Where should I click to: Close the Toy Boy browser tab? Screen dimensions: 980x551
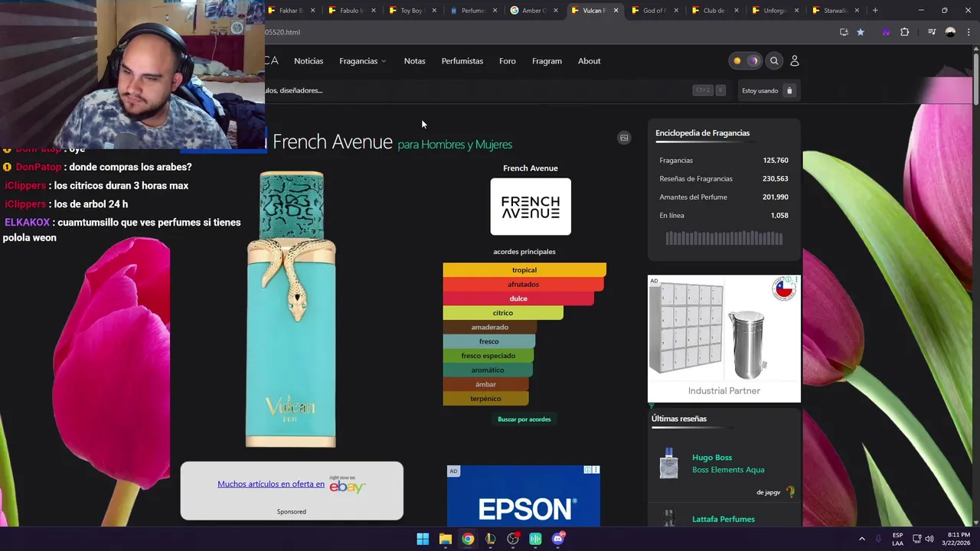point(434,11)
